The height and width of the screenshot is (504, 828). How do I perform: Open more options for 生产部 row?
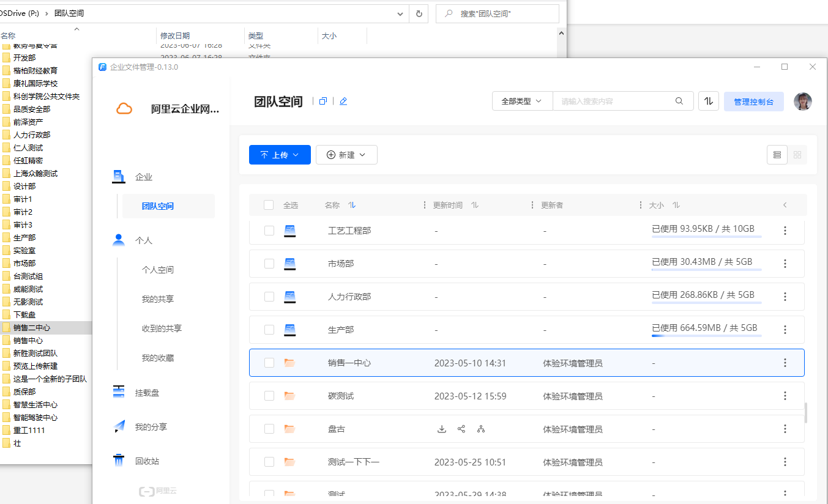785,330
